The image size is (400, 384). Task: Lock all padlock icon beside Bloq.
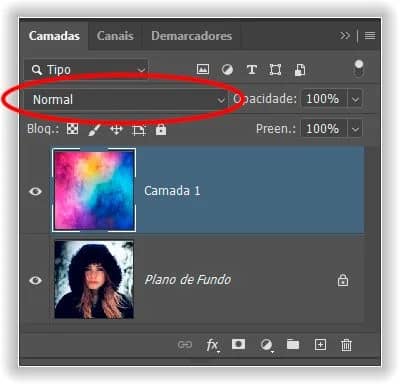[x=161, y=129]
